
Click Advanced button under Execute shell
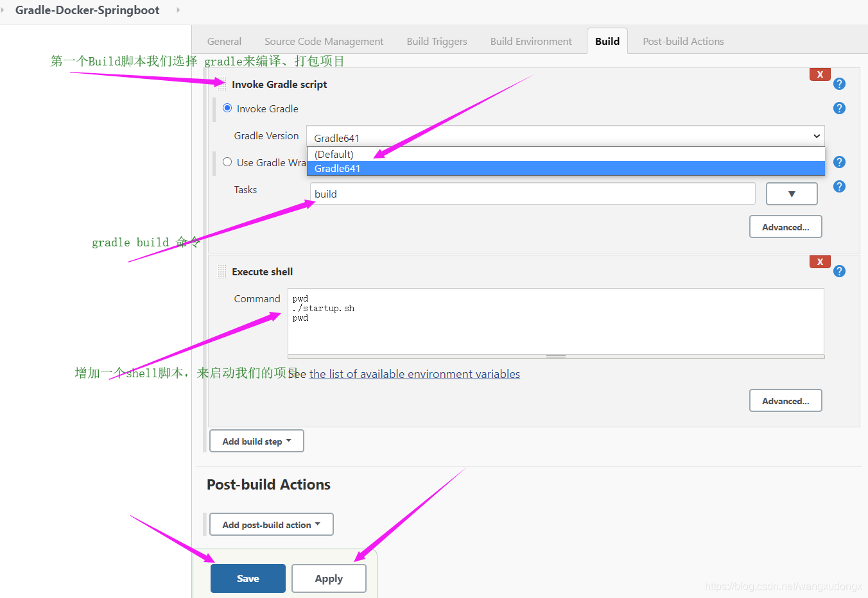point(786,400)
